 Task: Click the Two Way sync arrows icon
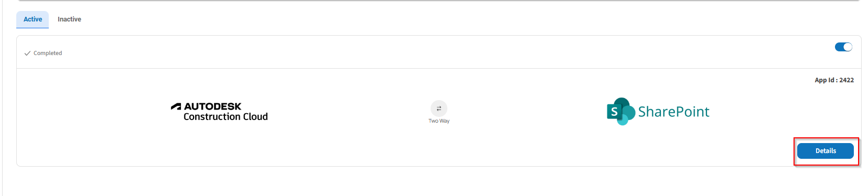(439, 108)
